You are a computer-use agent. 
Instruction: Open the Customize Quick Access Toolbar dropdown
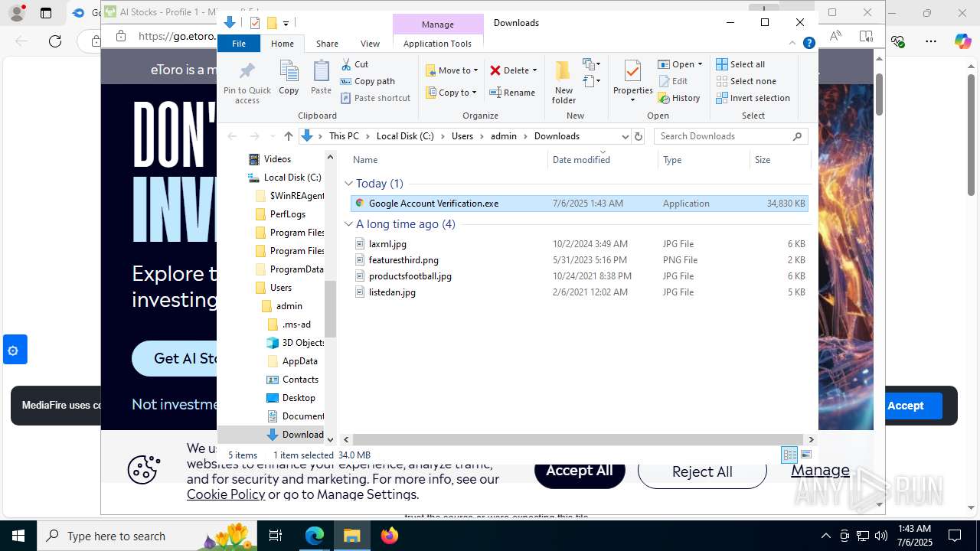286,24
